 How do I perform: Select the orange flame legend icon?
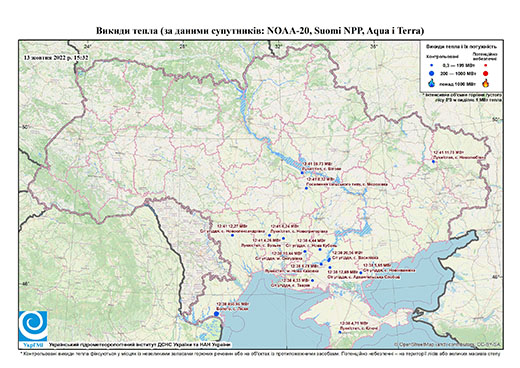point(485,83)
